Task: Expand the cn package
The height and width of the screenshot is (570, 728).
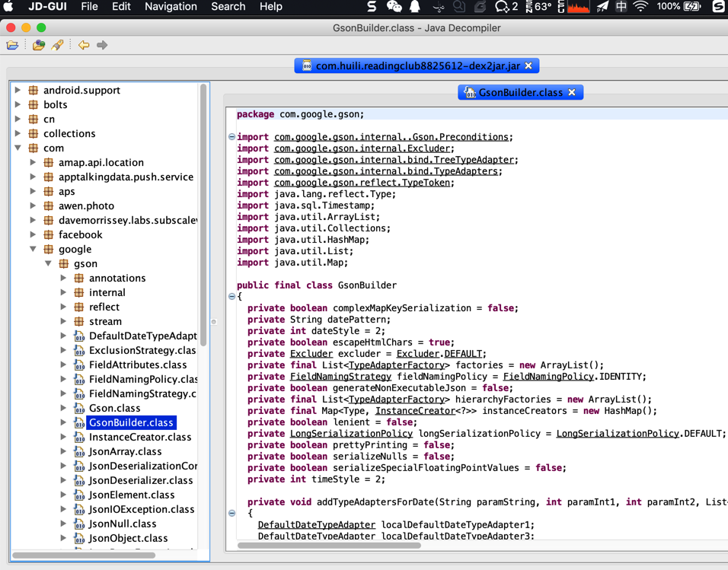Action: (18, 119)
